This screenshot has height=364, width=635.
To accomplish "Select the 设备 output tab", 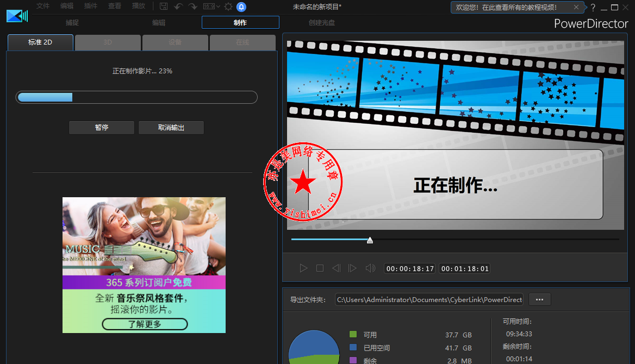I will [x=176, y=42].
